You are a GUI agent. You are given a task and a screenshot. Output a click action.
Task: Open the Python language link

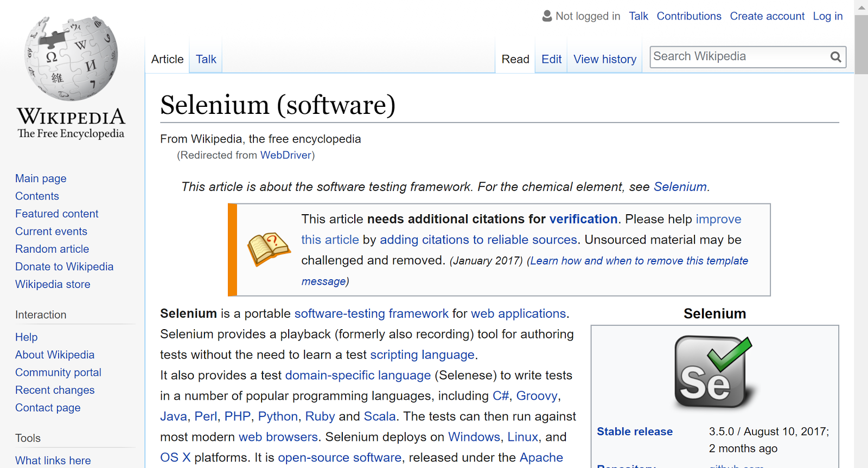pyautogui.click(x=278, y=416)
